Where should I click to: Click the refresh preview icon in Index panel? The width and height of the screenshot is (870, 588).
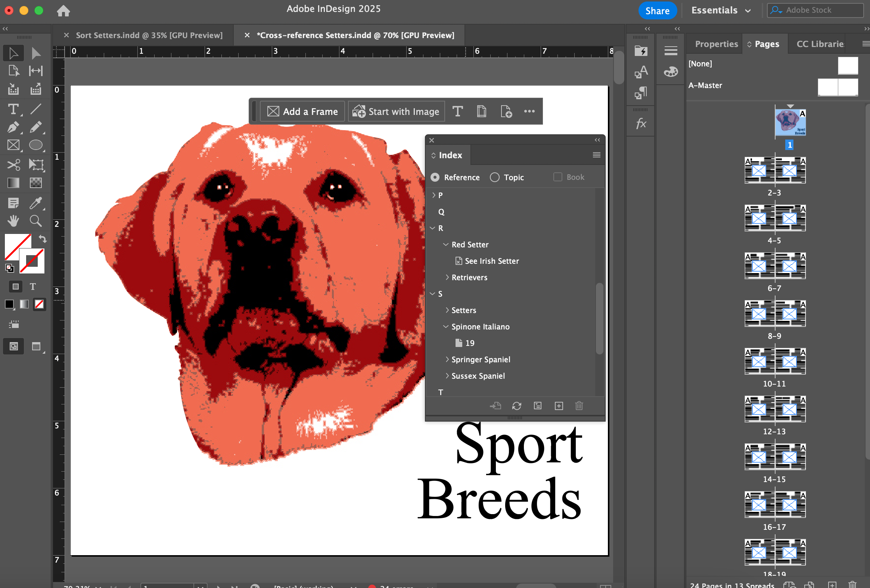coord(517,406)
